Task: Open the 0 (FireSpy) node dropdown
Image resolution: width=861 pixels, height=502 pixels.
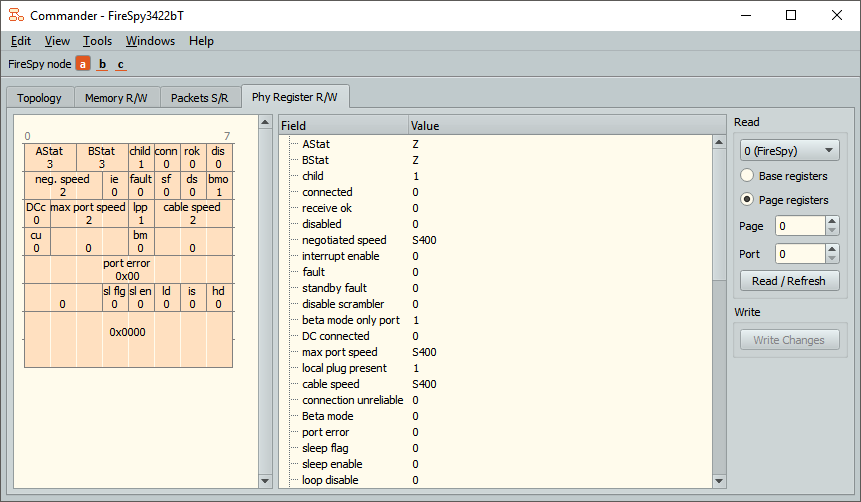Action: point(789,150)
